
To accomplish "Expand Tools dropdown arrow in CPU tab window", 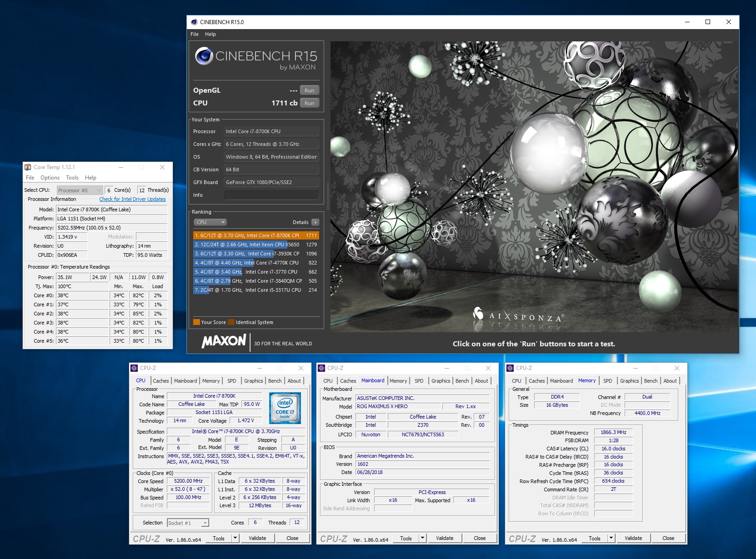I will point(235,538).
